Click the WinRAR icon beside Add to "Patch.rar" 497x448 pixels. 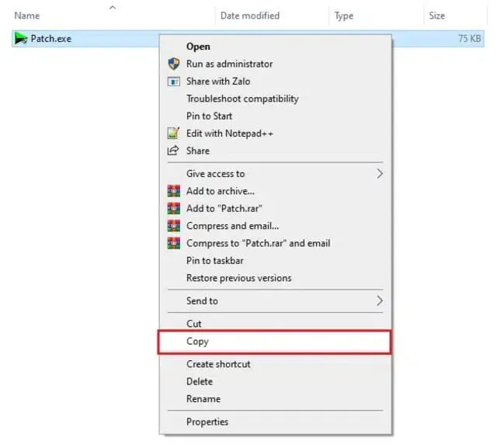[x=174, y=209]
